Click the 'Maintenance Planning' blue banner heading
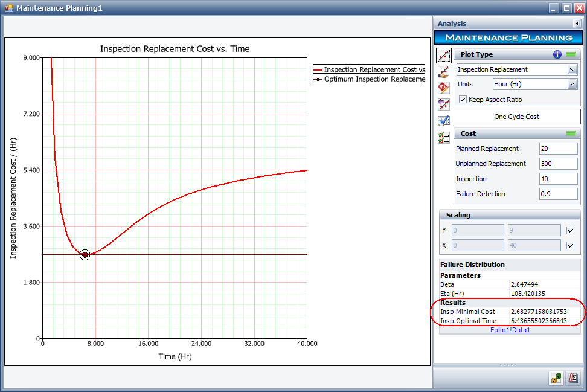 coord(508,38)
